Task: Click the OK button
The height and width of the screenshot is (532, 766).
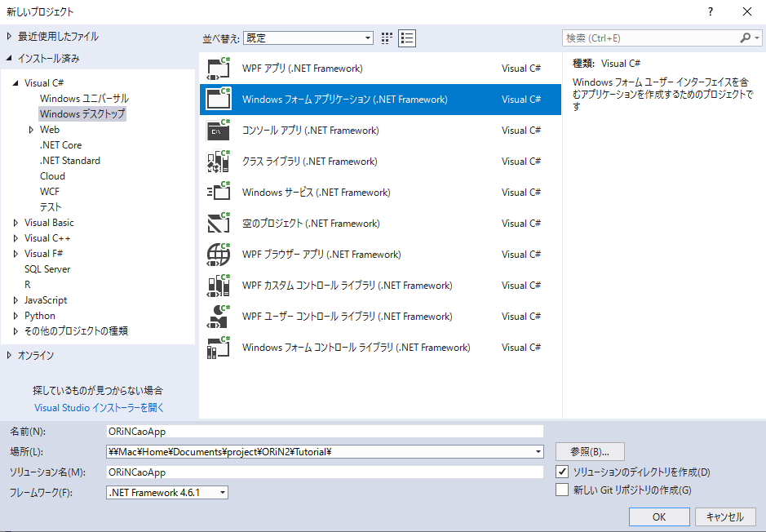Action: [659, 516]
